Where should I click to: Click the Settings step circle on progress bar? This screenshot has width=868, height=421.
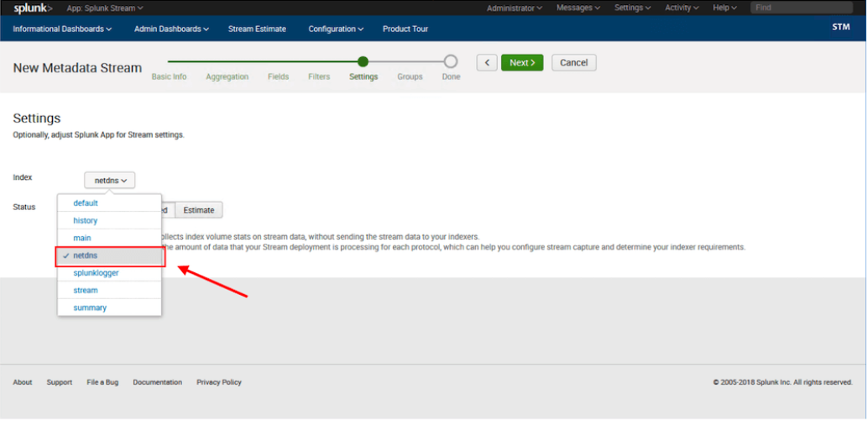363,61
